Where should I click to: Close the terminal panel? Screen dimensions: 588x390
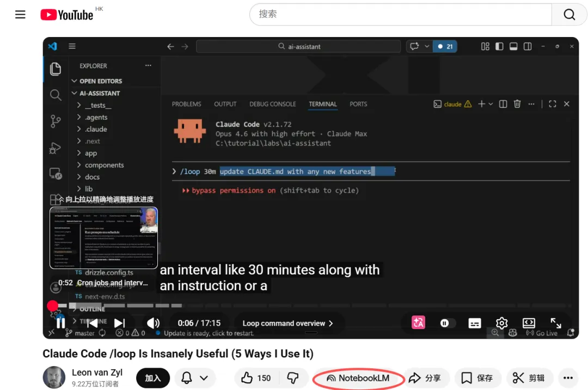pyautogui.click(x=567, y=104)
